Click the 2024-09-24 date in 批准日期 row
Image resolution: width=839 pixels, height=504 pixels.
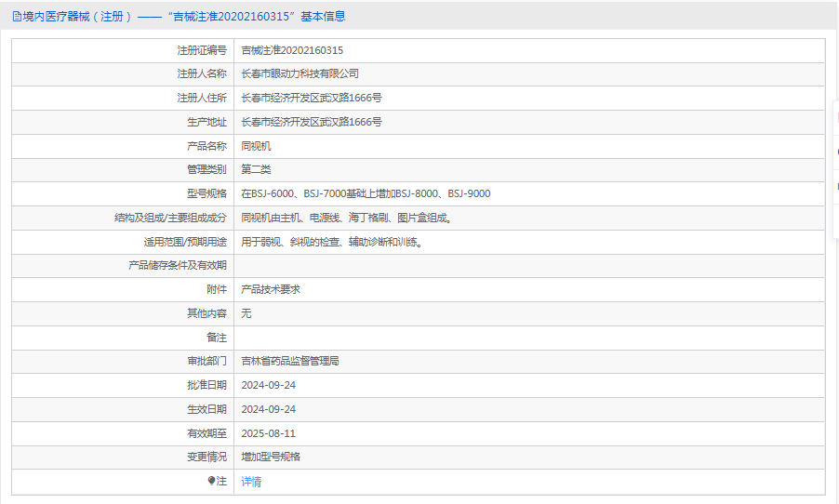pyautogui.click(x=268, y=385)
